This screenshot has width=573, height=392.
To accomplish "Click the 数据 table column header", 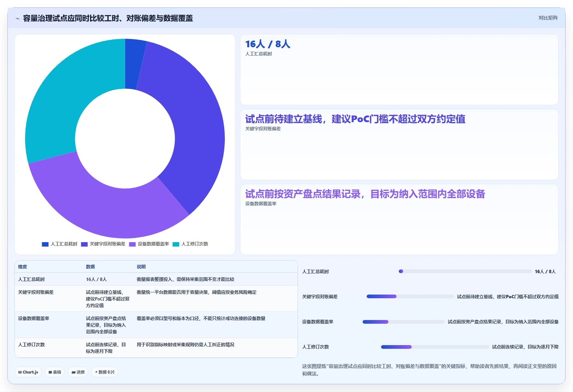I will coord(90,267).
